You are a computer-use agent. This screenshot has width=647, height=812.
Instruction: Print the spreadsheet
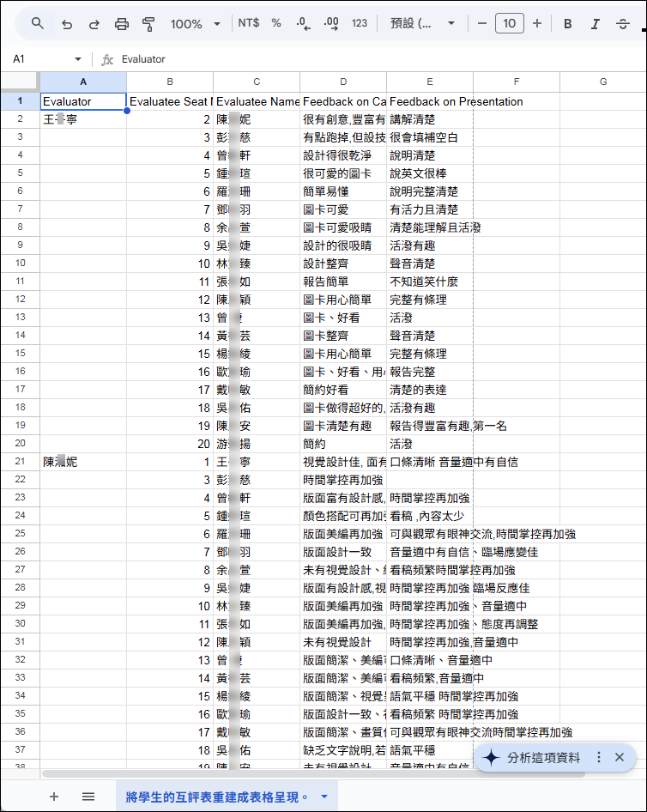pos(122,23)
